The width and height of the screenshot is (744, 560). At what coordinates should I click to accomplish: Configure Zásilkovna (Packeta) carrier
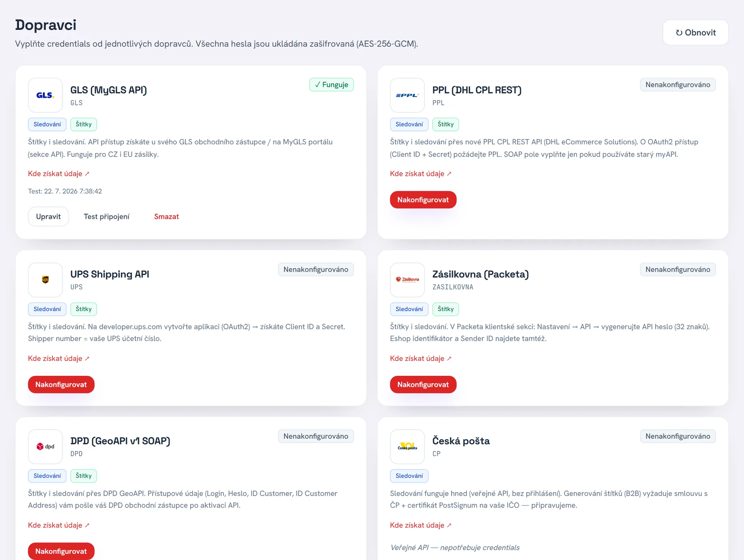[x=423, y=384]
